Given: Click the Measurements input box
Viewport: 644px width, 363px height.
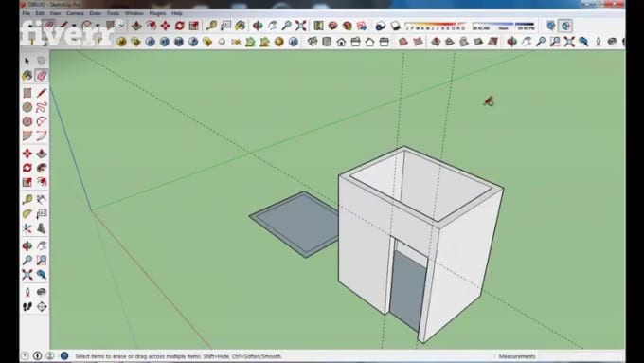Looking at the screenshot, I should pyautogui.click(x=580, y=356).
